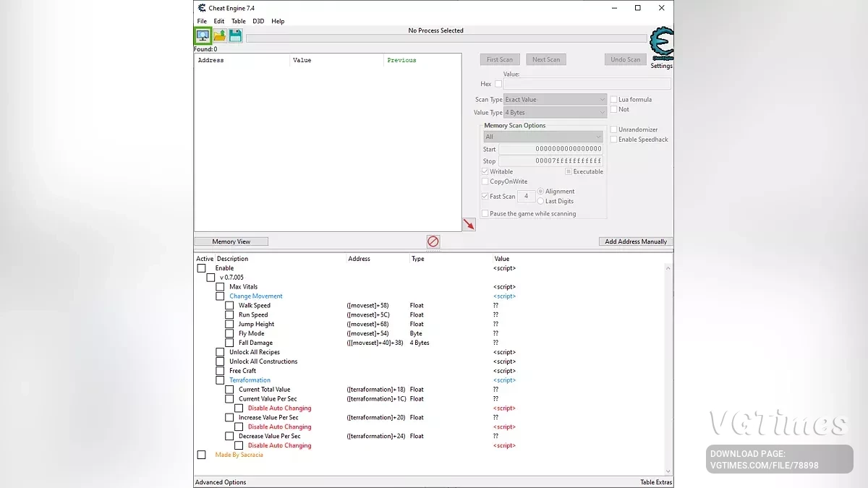The height and width of the screenshot is (488, 868).
Task: Activate Unlock All Recipes checkbox
Action: pyautogui.click(x=220, y=352)
